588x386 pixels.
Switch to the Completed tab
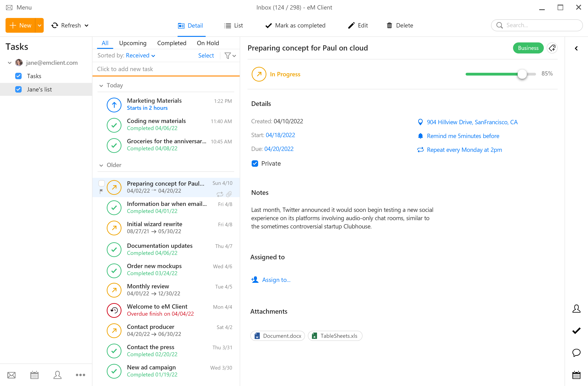point(172,43)
